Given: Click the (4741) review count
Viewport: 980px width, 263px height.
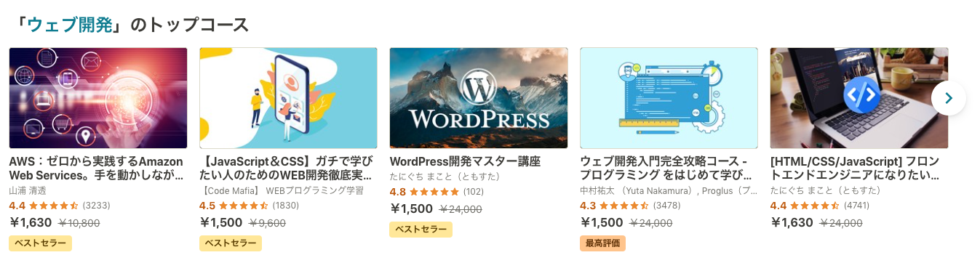Looking at the screenshot, I should pos(856,206).
